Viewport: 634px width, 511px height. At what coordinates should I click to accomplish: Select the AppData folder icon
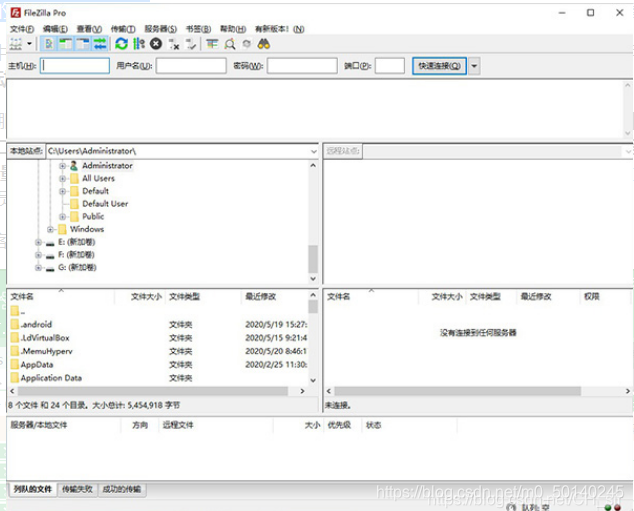[15, 364]
